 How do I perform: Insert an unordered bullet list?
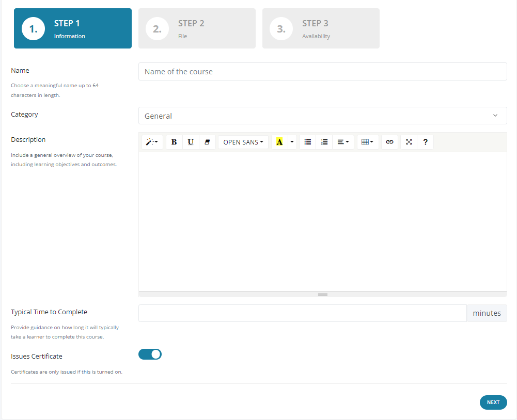308,142
